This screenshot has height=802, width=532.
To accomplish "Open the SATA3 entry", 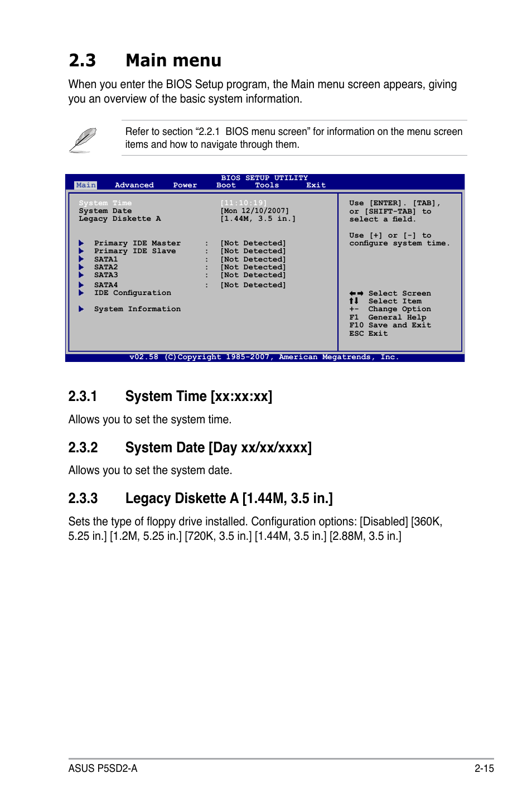I will pos(106,275).
